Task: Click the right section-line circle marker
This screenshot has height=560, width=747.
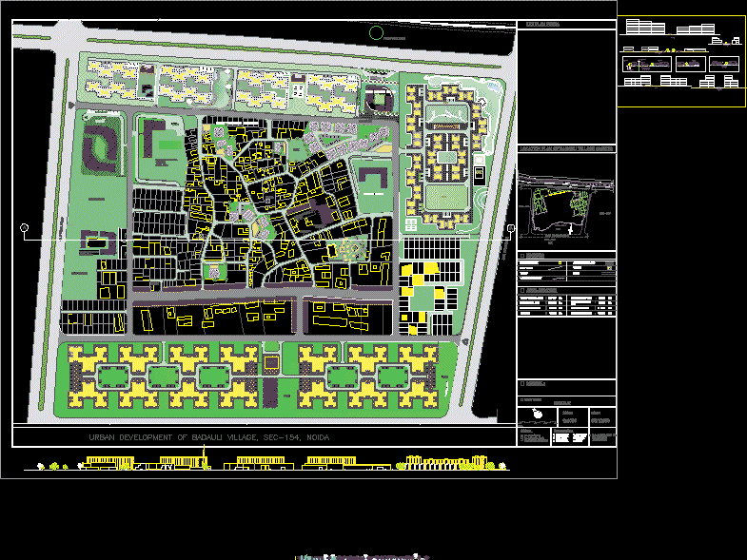Action: [x=511, y=228]
